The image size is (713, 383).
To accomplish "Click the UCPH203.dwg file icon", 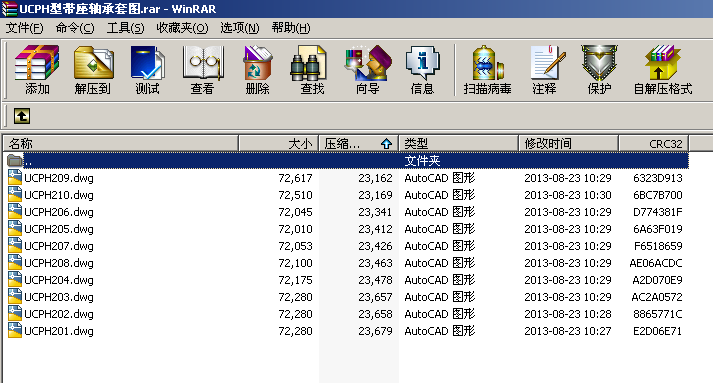I will point(15,297).
